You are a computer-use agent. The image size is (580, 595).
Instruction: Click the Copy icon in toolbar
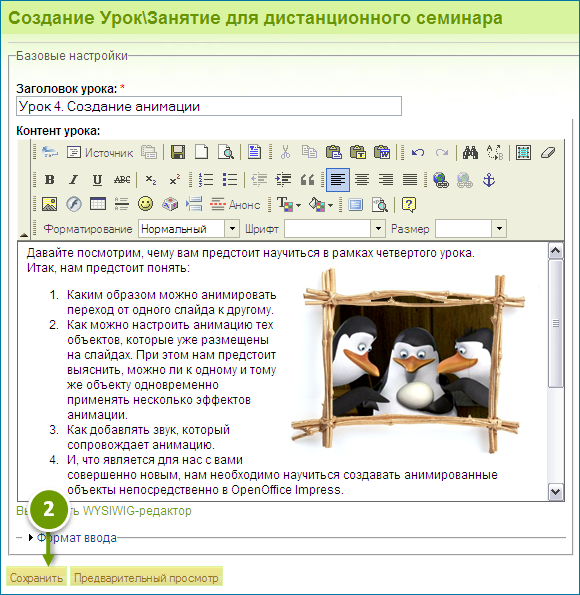pyautogui.click(x=309, y=152)
